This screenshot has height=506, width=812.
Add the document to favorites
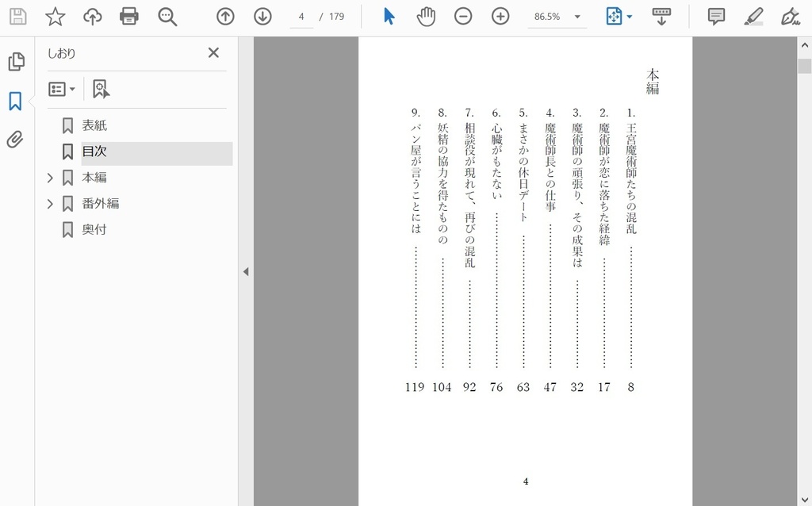54,16
